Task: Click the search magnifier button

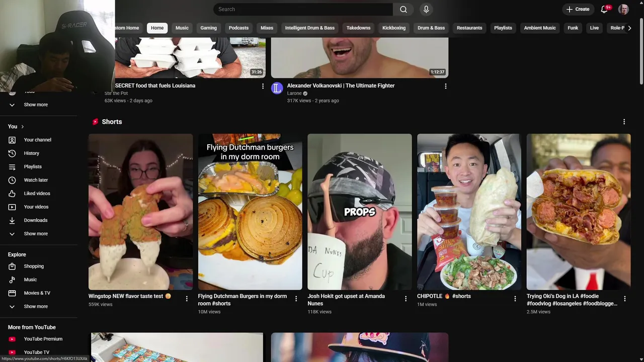Action: click(x=403, y=9)
